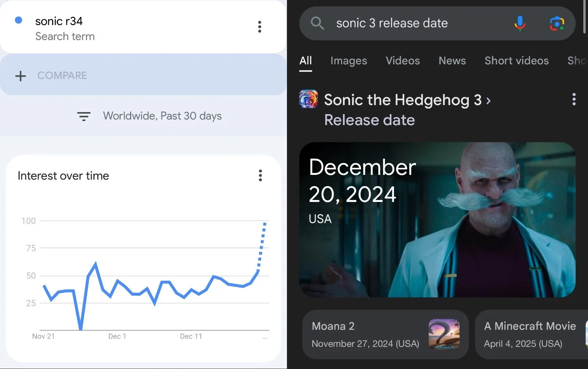Switch to the Short videos tab
The width and height of the screenshot is (588, 369).
[x=517, y=61]
